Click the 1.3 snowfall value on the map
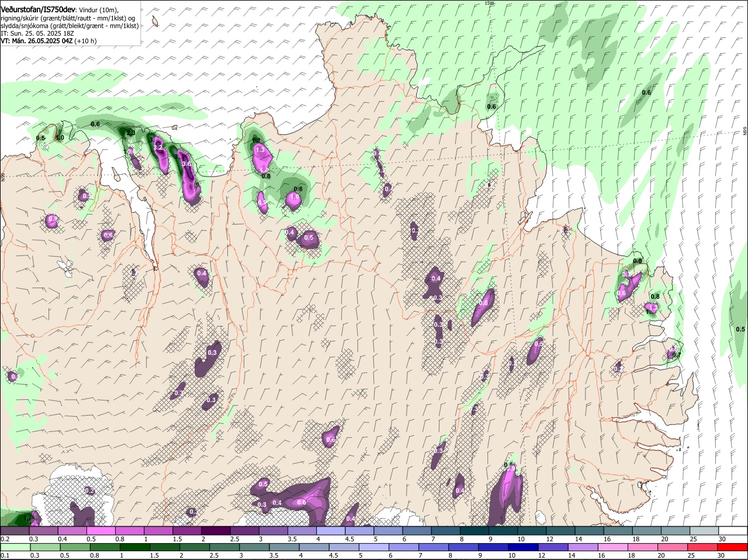748x560 pixels. [x=261, y=150]
